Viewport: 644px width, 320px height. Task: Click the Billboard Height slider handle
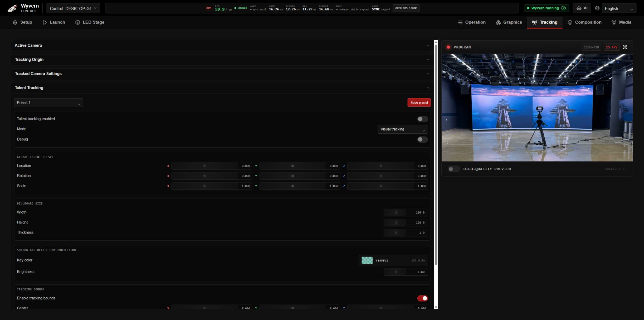[x=395, y=223]
